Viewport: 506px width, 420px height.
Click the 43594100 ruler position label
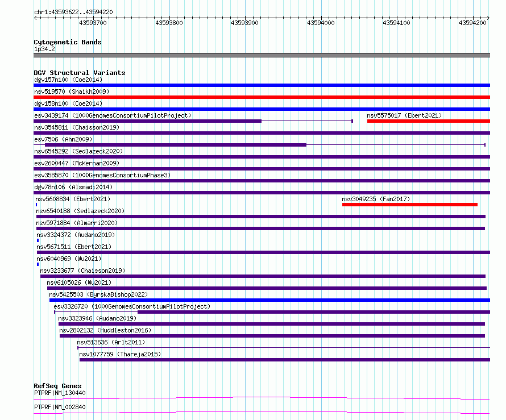[397, 23]
